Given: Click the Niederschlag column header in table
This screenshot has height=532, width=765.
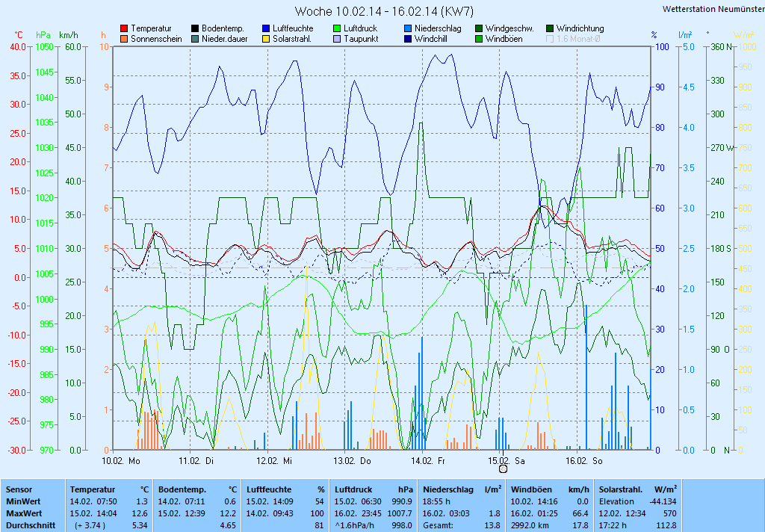Looking at the screenshot, I should click(448, 489).
